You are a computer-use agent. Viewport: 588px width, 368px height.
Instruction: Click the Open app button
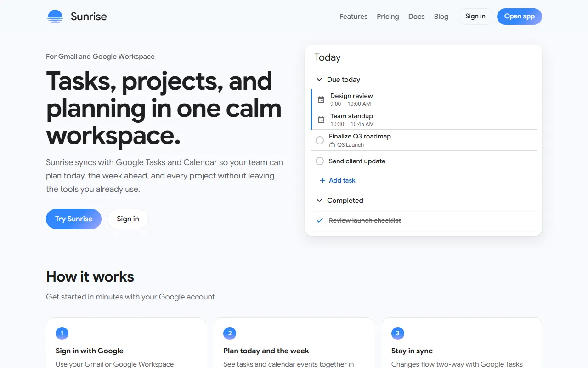520,17
